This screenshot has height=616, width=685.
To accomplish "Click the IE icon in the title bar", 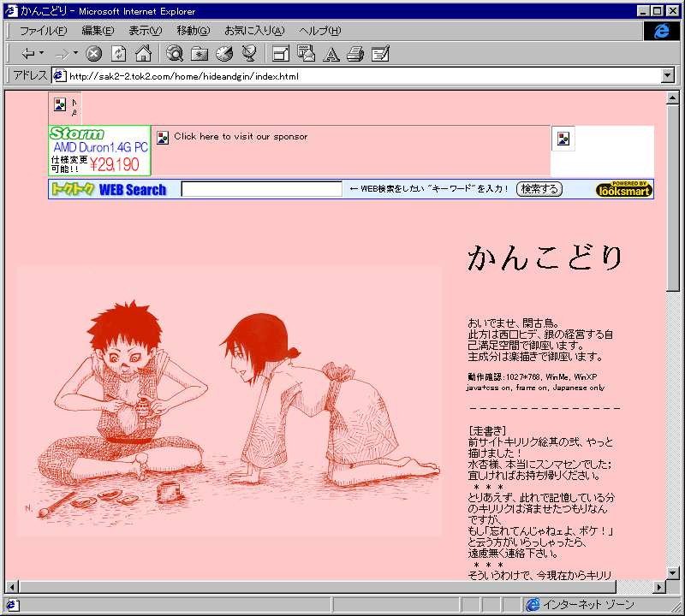I will click(11, 11).
